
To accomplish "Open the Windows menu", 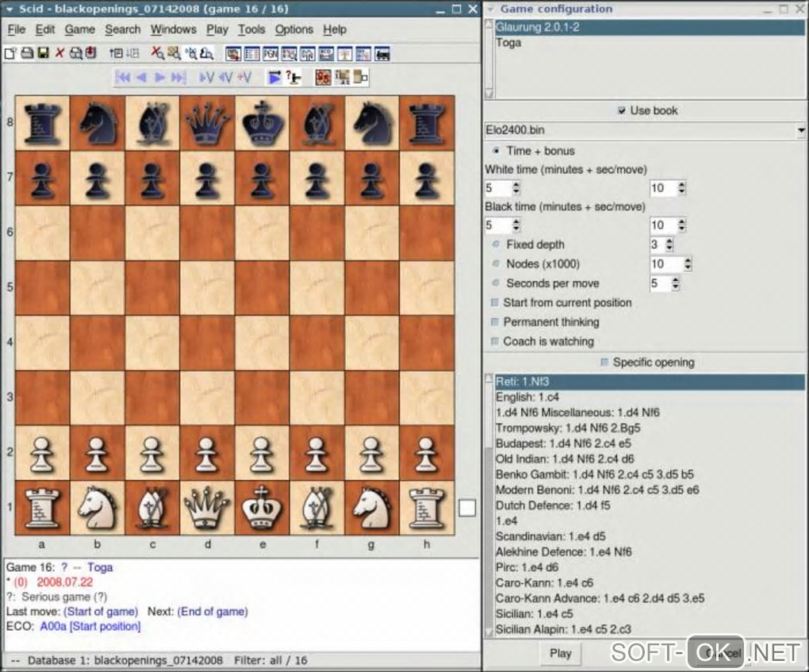I will (x=174, y=29).
